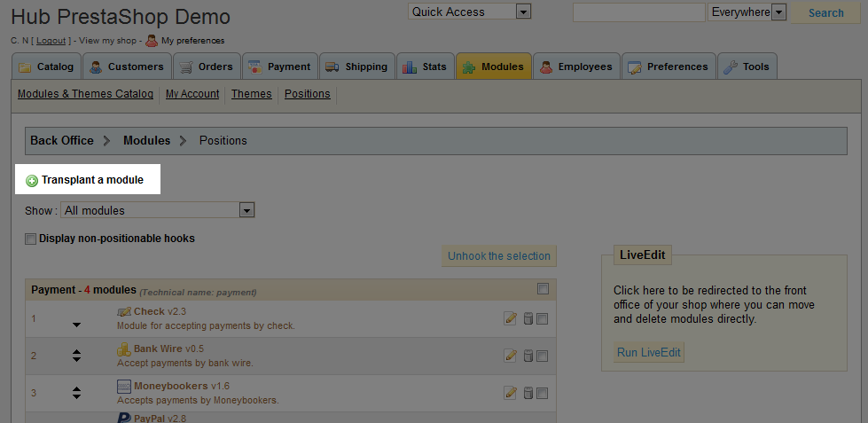Click the My preferences user icon
Screen dimensions: 868x423
[152, 40]
